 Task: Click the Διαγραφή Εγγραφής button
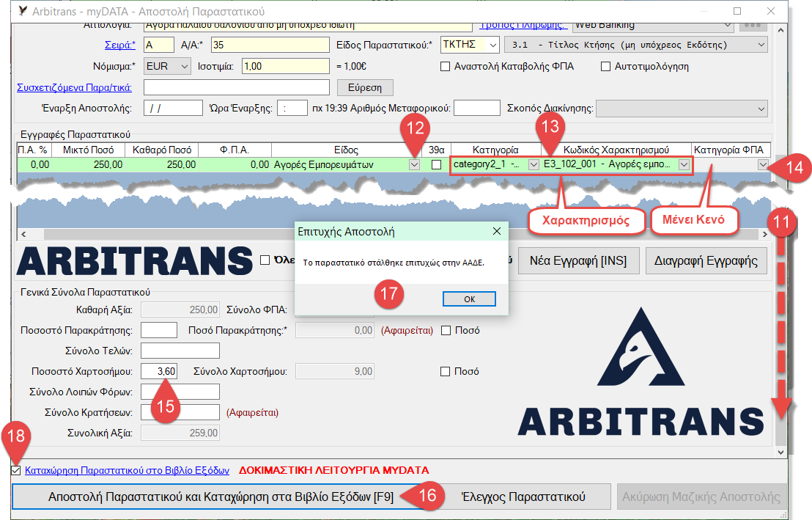tap(706, 260)
